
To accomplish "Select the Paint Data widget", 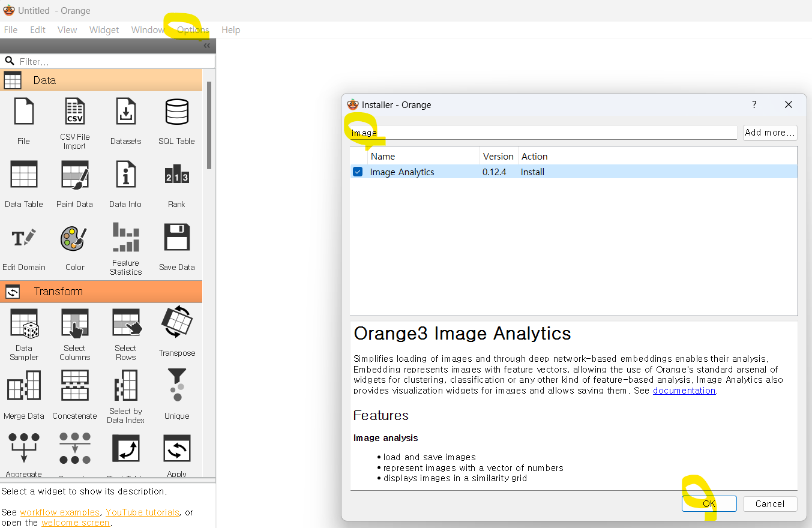I will [74, 184].
